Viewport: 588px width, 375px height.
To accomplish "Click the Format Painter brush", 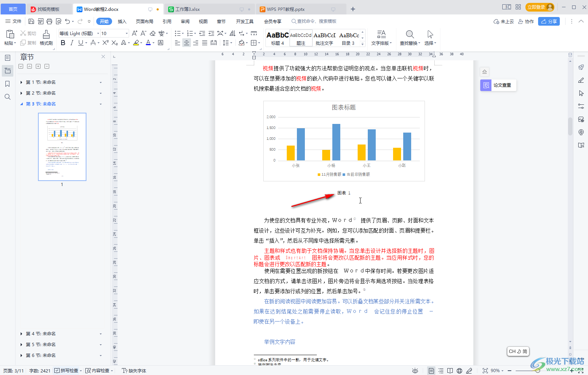I will [x=46, y=38].
